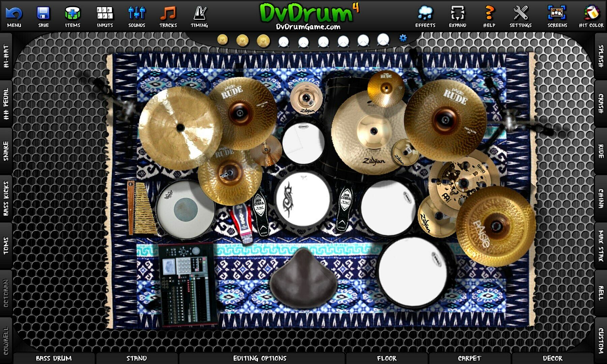Select the Bass Kicks side tab
The width and height of the screenshot is (607, 364).
(x=6, y=198)
